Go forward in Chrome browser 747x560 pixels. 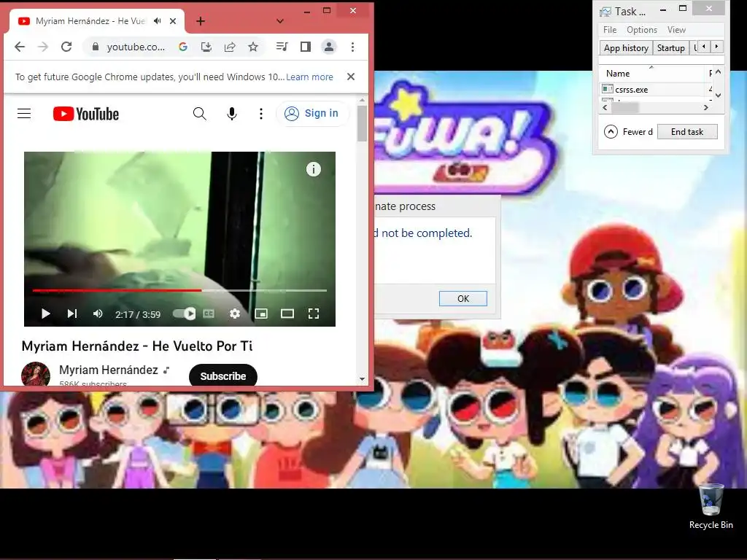click(x=43, y=47)
